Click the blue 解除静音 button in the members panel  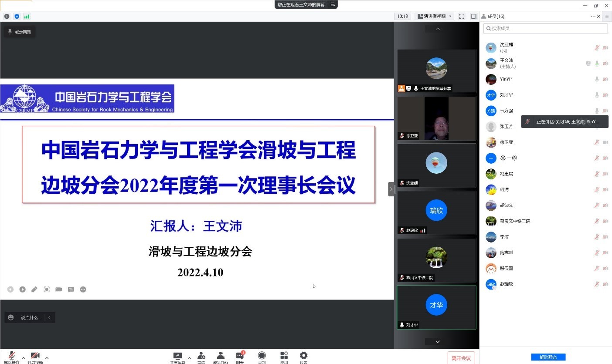pyautogui.click(x=548, y=357)
